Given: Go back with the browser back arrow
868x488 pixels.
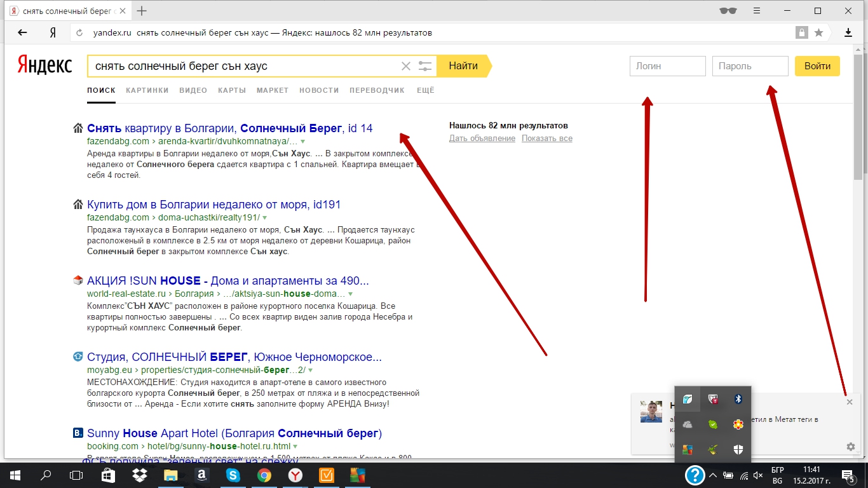Looking at the screenshot, I should point(22,32).
